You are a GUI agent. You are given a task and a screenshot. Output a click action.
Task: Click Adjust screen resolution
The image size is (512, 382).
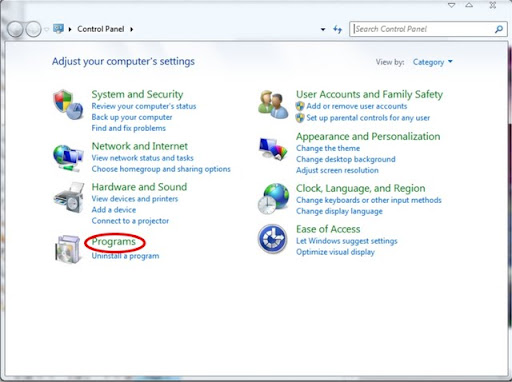[337, 170]
